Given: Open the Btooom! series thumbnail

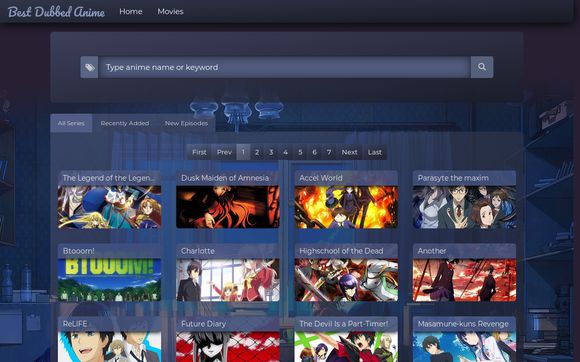Looking at the screenshot, I should pos(109,280).
